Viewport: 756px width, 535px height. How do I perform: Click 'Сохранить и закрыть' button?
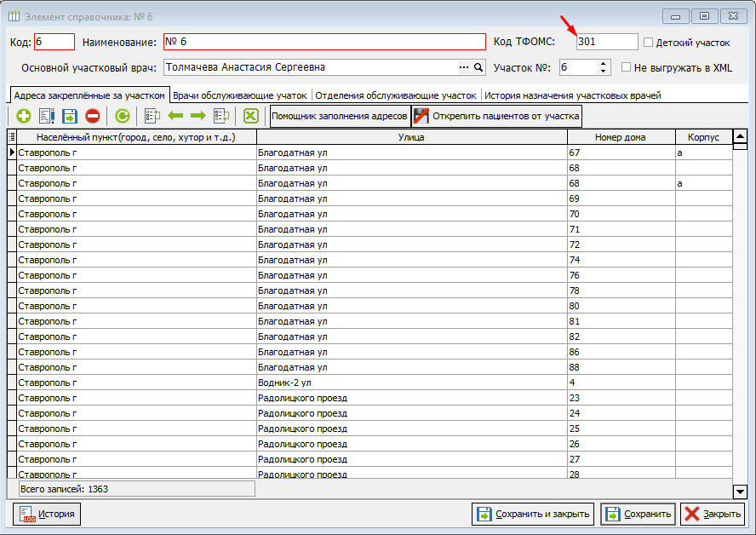tap(533, 514)
